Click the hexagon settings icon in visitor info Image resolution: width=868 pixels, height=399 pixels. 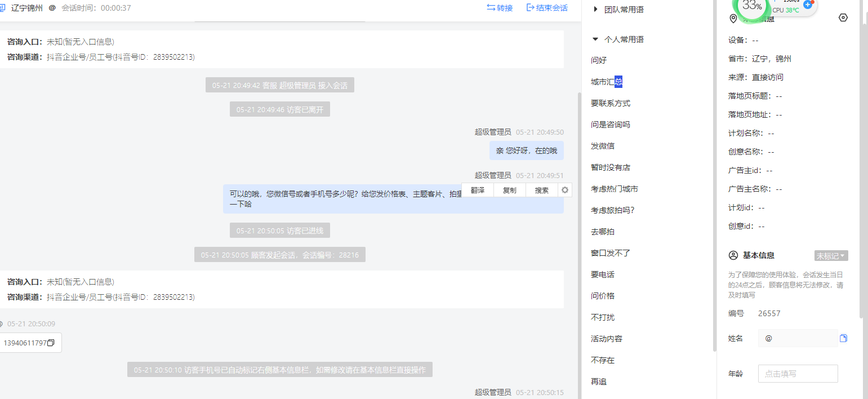coord(843,17)
